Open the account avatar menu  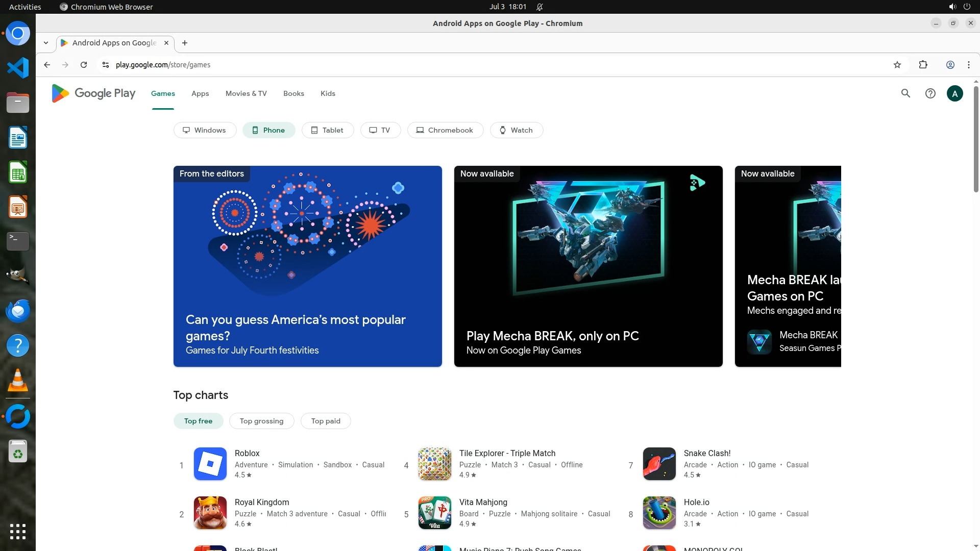(x=954, y=93)
